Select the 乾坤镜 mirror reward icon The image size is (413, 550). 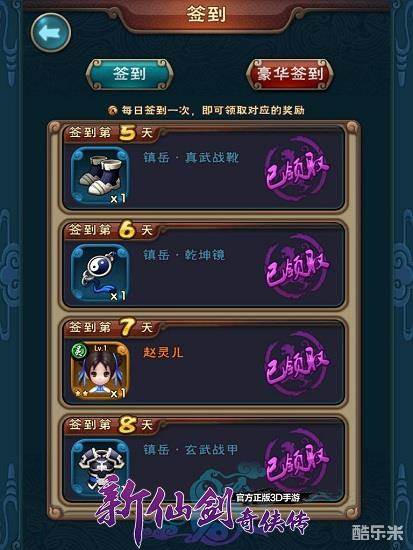click(100, 274)
